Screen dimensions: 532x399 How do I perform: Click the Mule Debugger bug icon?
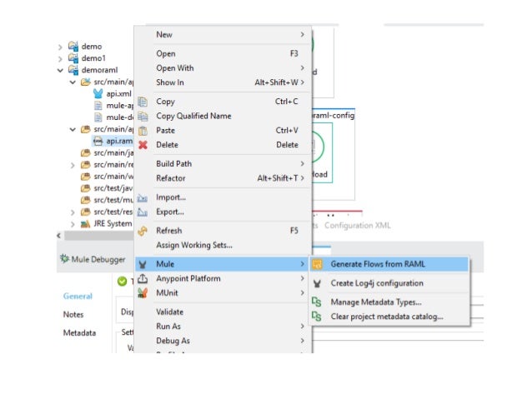click(64, 259)
